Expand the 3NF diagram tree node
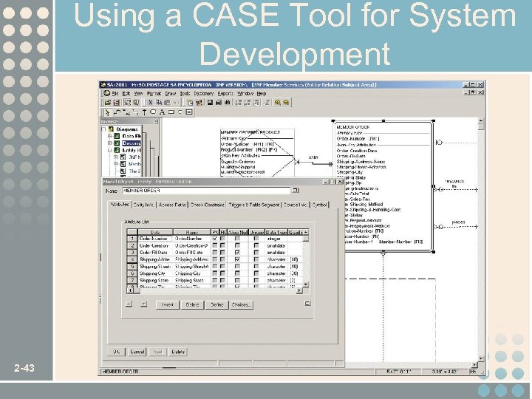532x399 pixels. click(x=116, y=157)
